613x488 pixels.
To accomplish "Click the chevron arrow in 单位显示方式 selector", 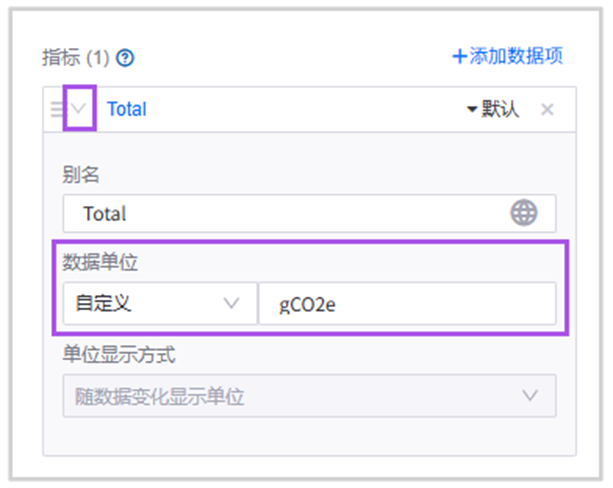I will point(530,396).
